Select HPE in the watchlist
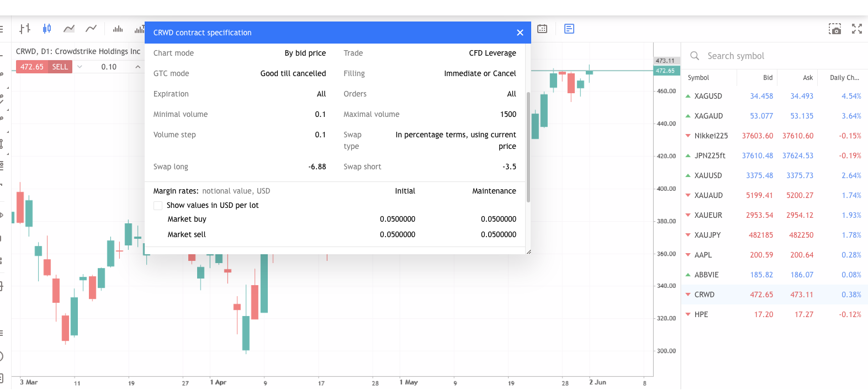868x391 pixels. (x=774, y=314)
